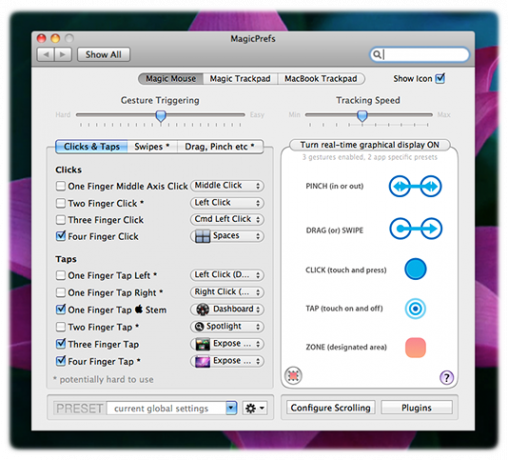Screen dimensions: 508x460
Task: Switch to the Drag, Pinch etc tab
Action: point(220,147)
